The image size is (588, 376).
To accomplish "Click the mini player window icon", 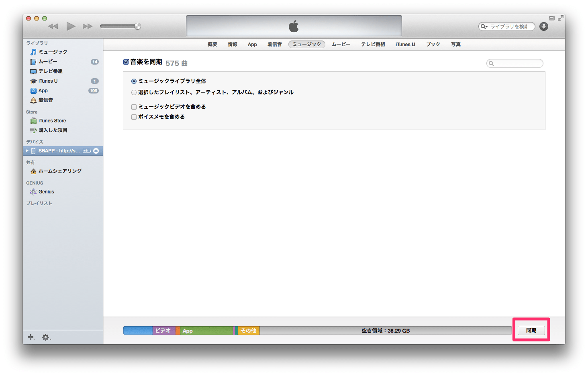I will click(552, 18).
